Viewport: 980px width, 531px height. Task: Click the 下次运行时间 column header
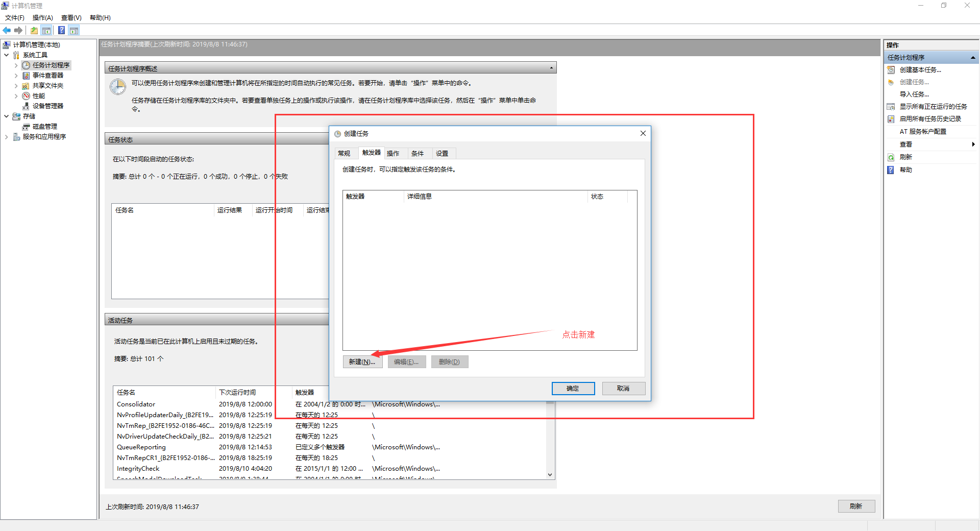tap(254, 393)
